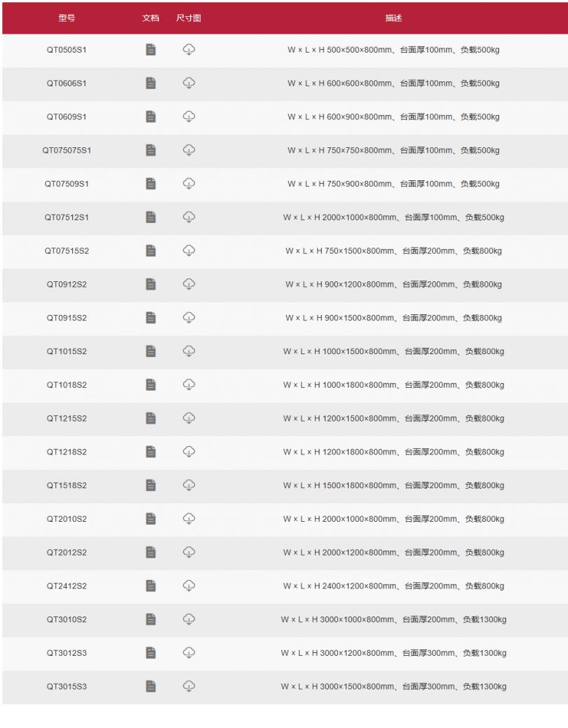Download the dimension drawing for QT07515S2
The width and height of the screenshot is (568, 728).
189,250
